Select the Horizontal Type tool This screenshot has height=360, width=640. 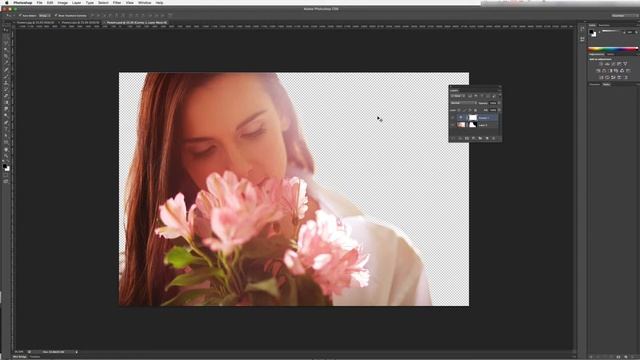(6, 129)
